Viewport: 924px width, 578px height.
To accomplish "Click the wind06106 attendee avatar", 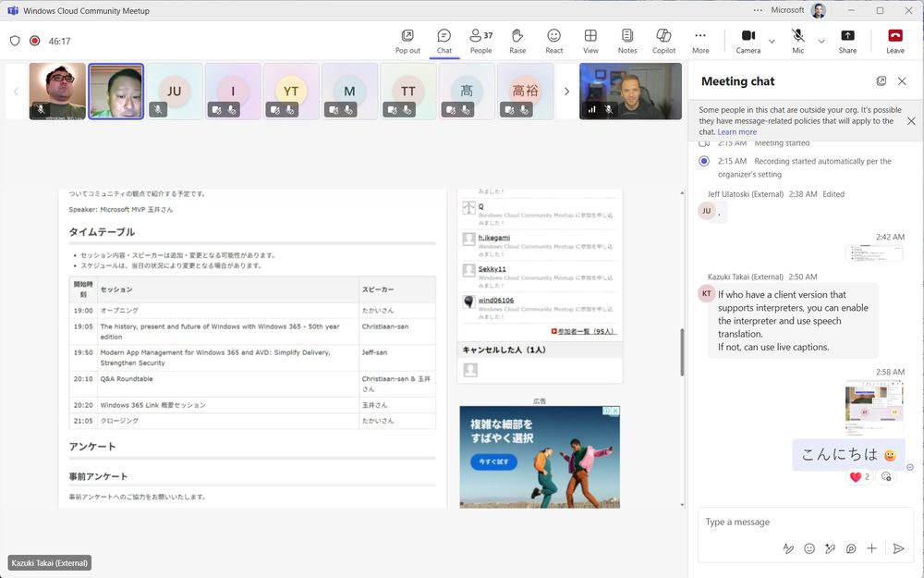I will click(x=468, y=301).
